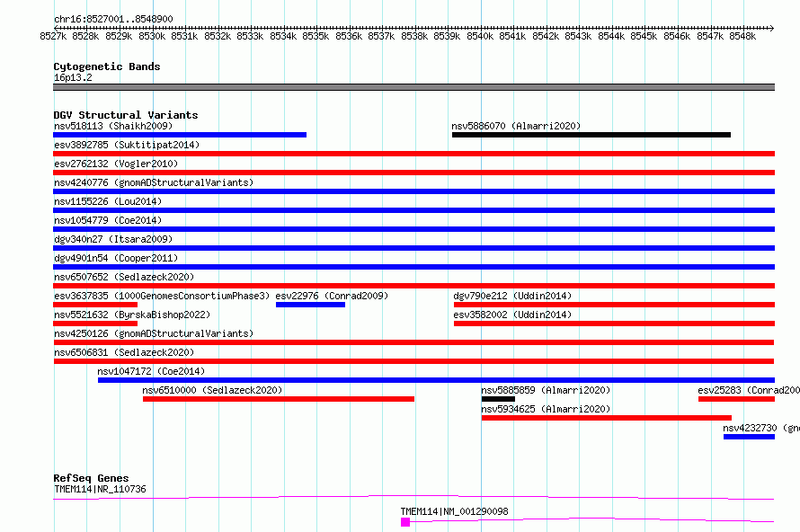Open the nsv5934625 (Almarri2020) label

tap(546, 409)
